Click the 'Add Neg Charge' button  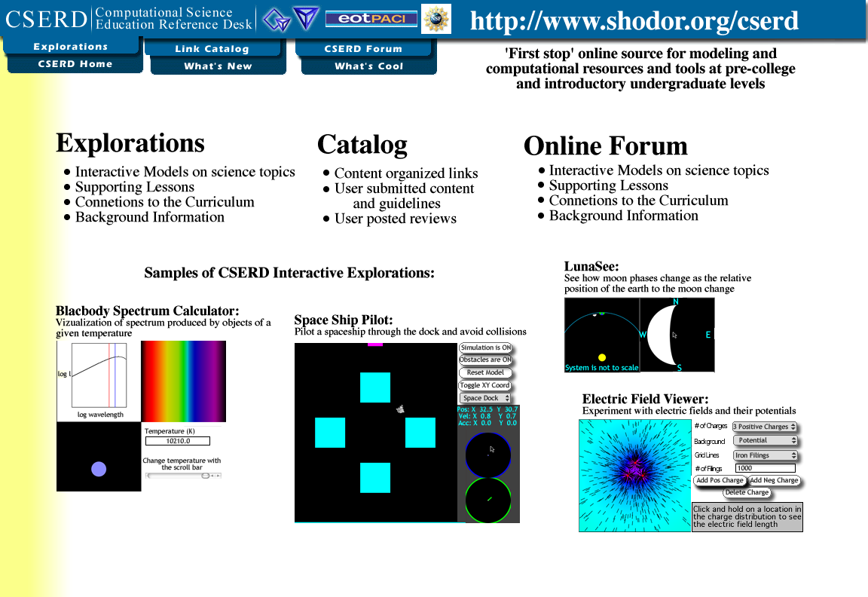point(775,481)
